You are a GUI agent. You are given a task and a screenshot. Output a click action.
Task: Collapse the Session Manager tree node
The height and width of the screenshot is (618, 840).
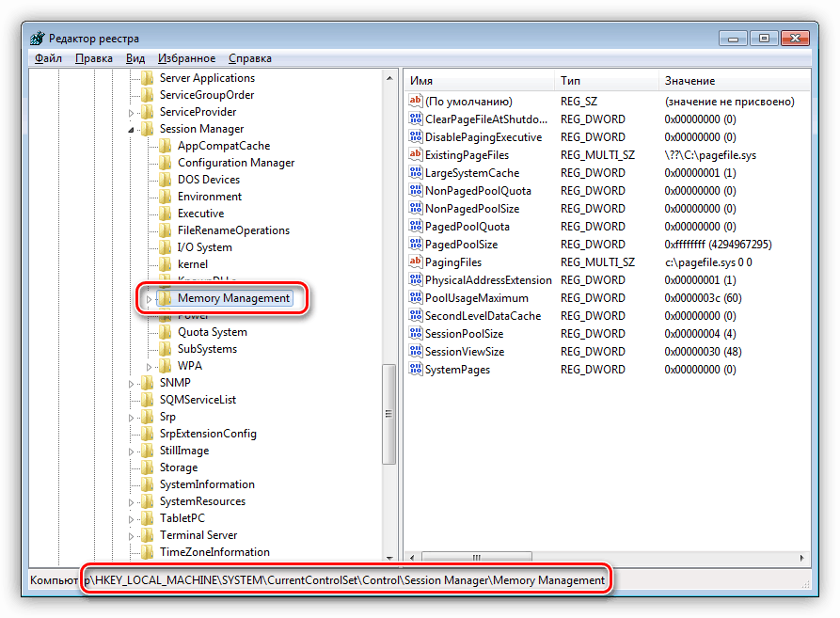click(x=132, y=130)
